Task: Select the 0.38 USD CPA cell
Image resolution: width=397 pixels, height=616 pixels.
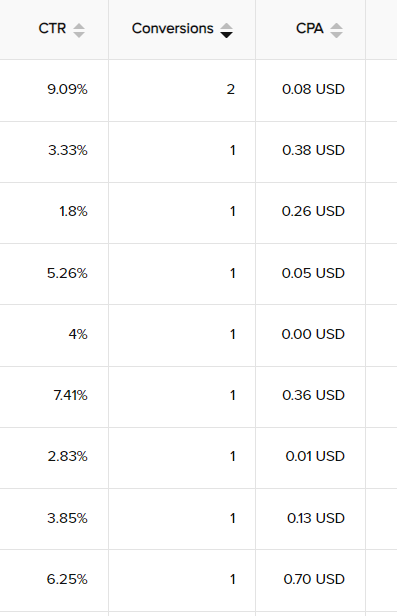Action: pyautogui.click(x=313, y=150)
